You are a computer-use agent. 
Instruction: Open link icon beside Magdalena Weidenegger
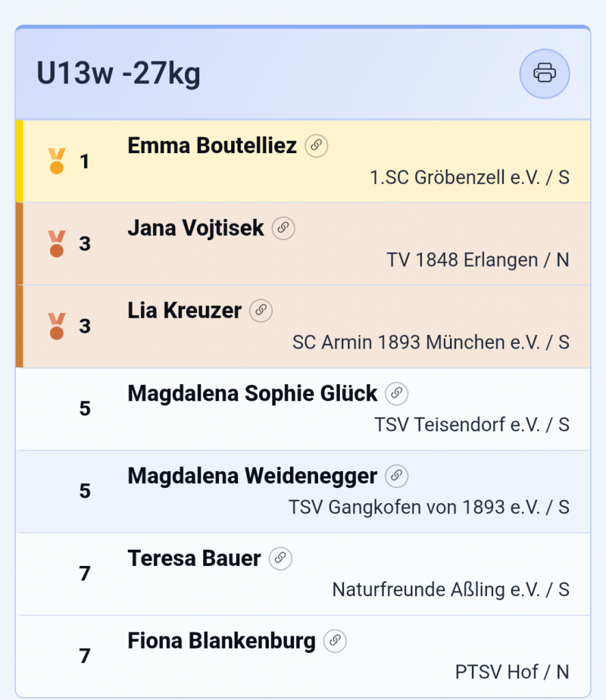(397, 476)
